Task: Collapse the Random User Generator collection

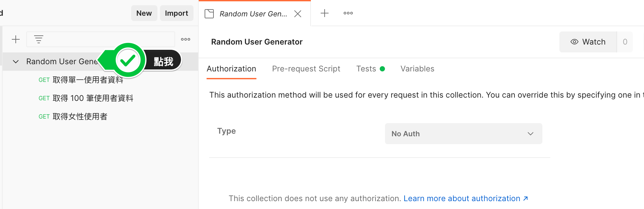Action: click(16, 62)
